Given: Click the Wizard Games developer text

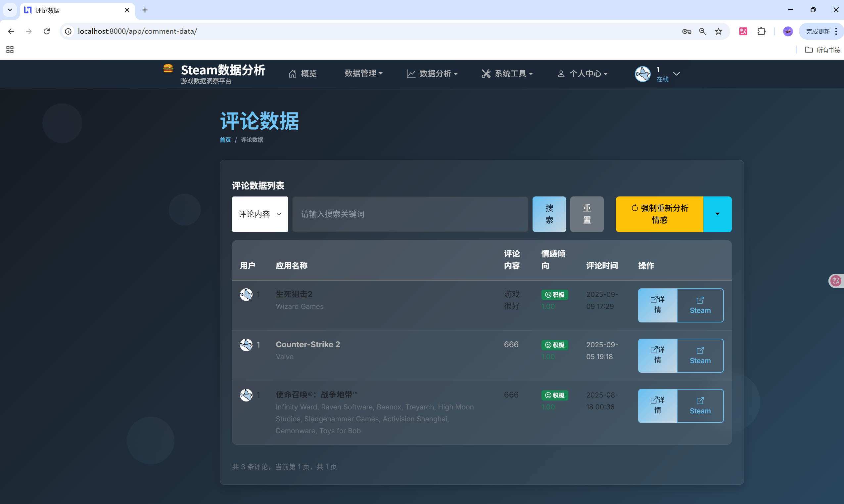Looking at the screenshot, I should [300, 306].
